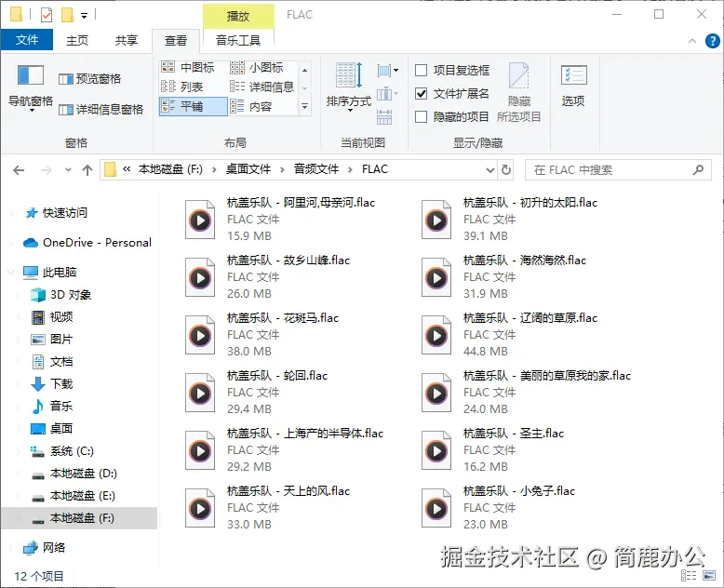
Task: Click the add columns icon in 当前视图
Action: coord(387,94)
